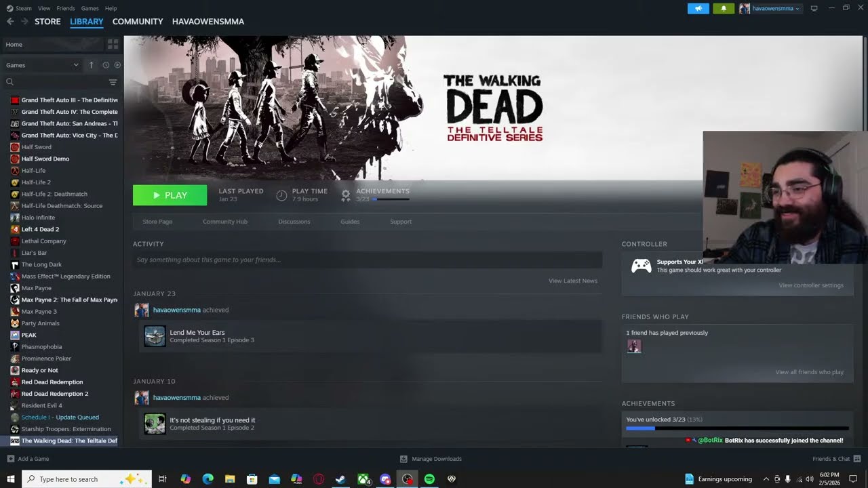Viewport: 868px width, 488px height.
Task: Open View controller settings
Action: click(811, 285)
